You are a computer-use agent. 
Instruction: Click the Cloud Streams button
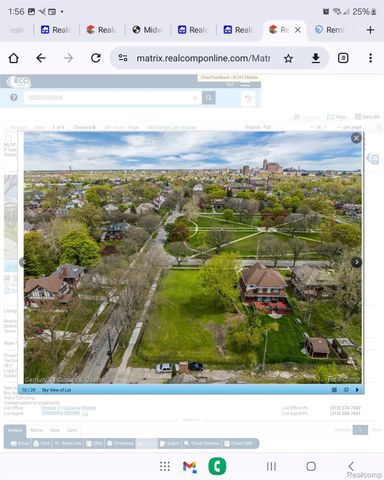click(202, 444)
